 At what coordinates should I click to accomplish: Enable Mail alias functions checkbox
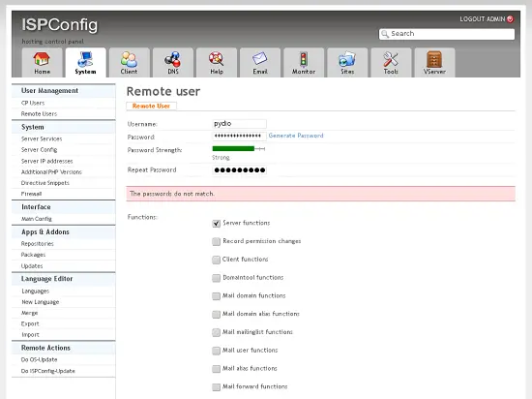(x=216, y=369)
